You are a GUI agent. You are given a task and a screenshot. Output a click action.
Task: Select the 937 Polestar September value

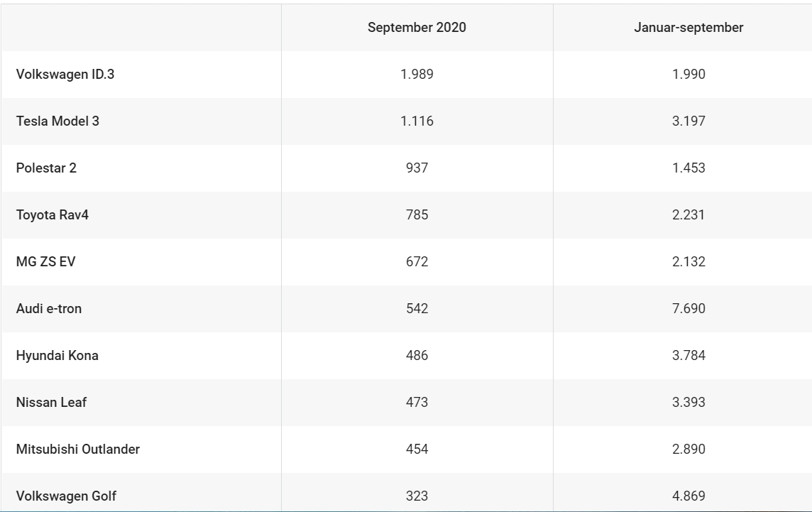(x=417, y=168)
